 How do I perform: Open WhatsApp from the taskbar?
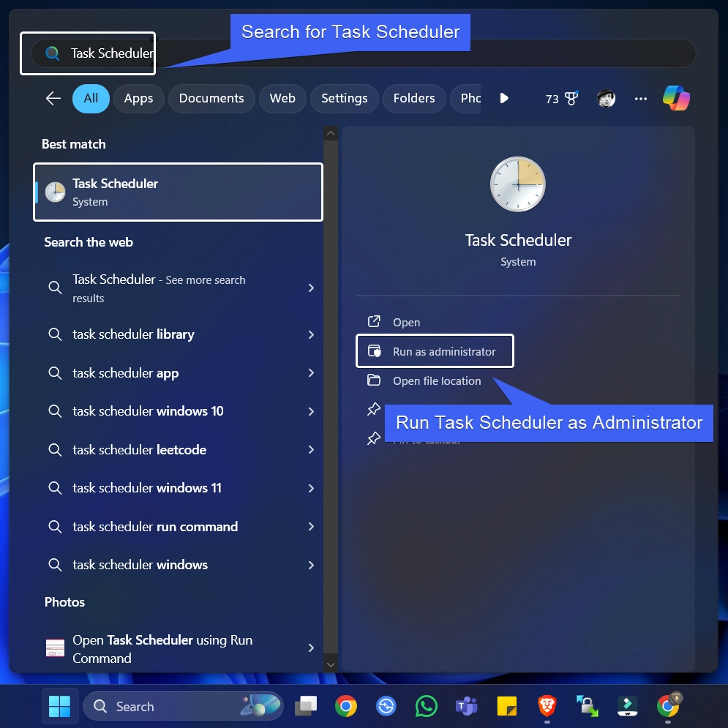427,706
